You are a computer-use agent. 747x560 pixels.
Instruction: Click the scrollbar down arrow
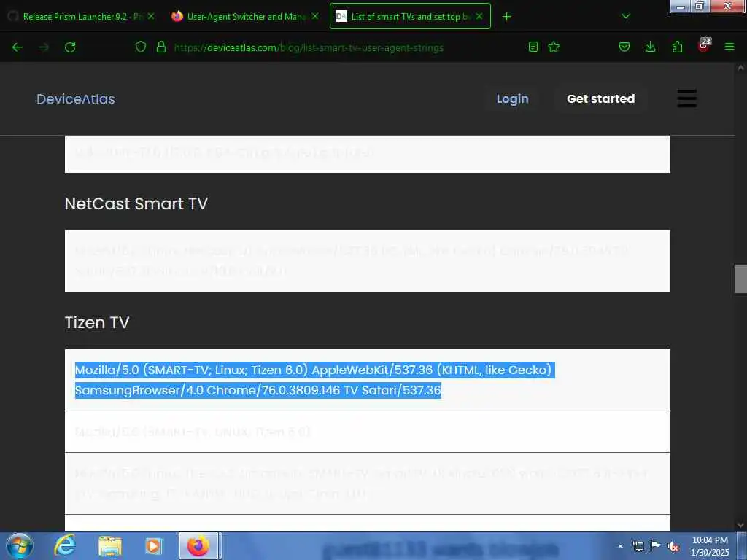pyautogui.click(x=740, y=525)
